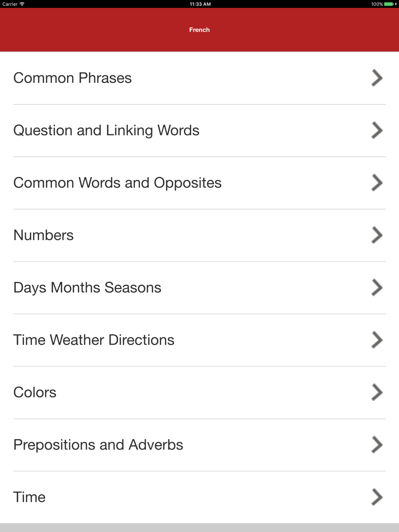Tap the chevron beside Common Phrases
399x532 pixels.
click(x=377, y=78)
